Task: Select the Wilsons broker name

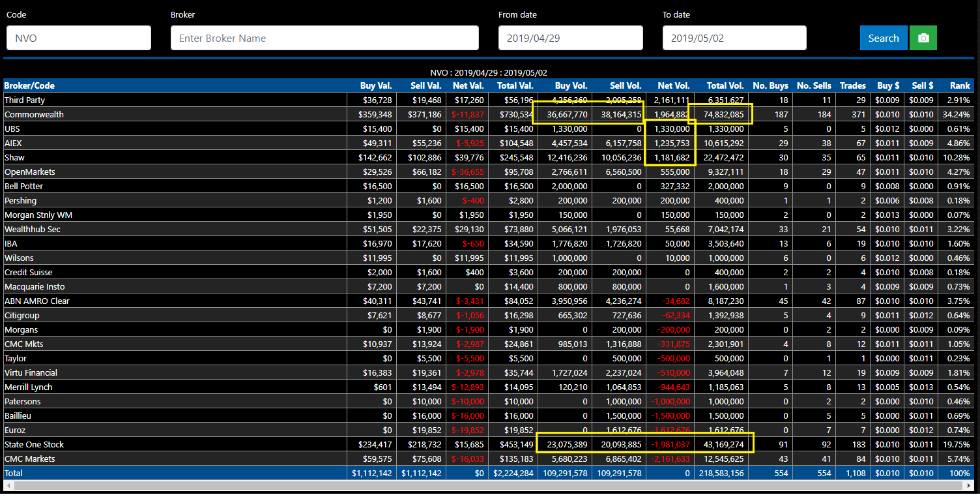Action: click(x=19, y=258)
